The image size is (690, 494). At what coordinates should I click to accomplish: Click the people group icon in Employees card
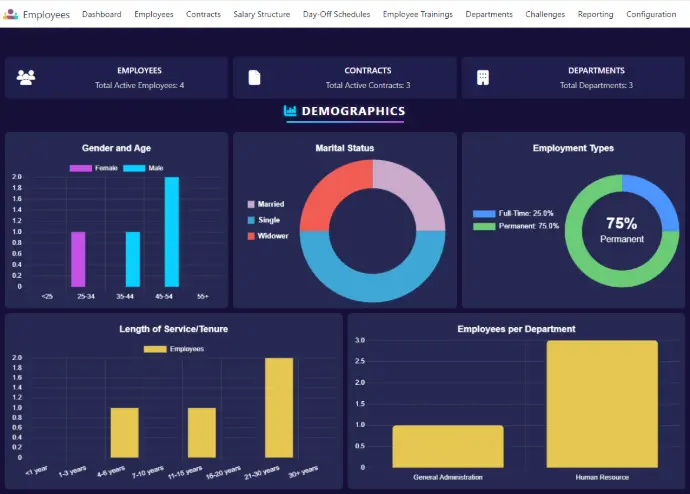(x=26, y=77)
